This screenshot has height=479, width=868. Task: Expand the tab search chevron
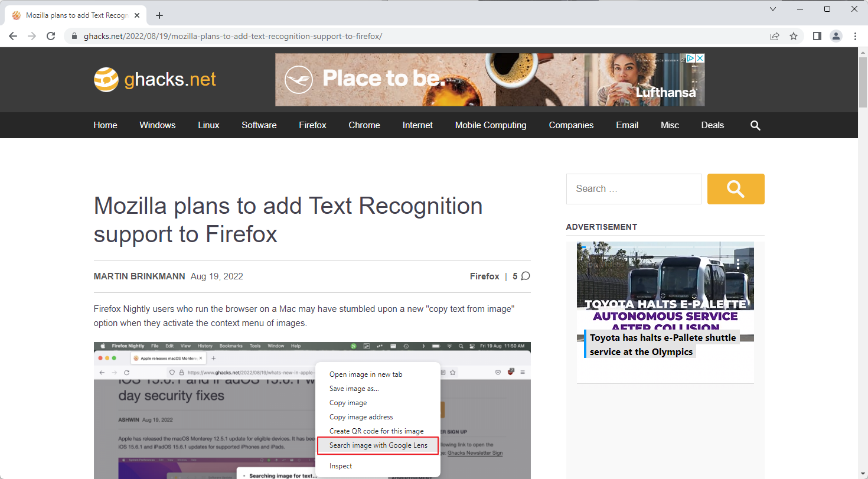point(774,9)
